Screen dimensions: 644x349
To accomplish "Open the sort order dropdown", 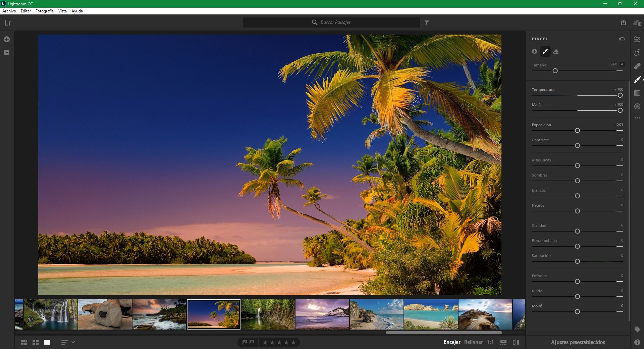I will tap(68, 342).
